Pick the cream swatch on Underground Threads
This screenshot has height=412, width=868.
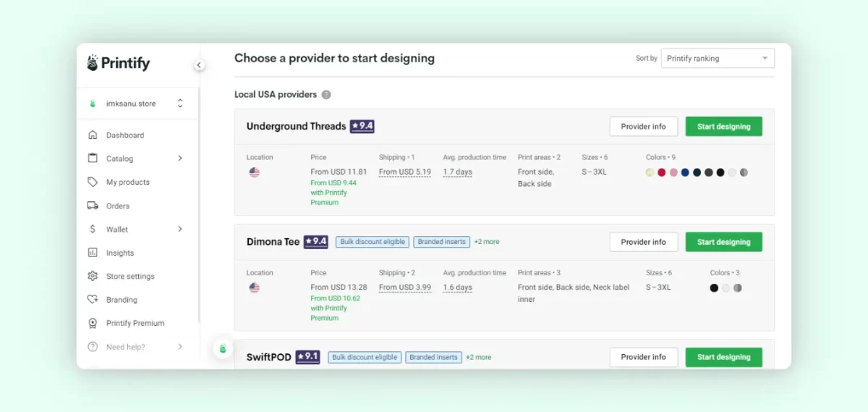pyautogui.click(x=650, y=172)
